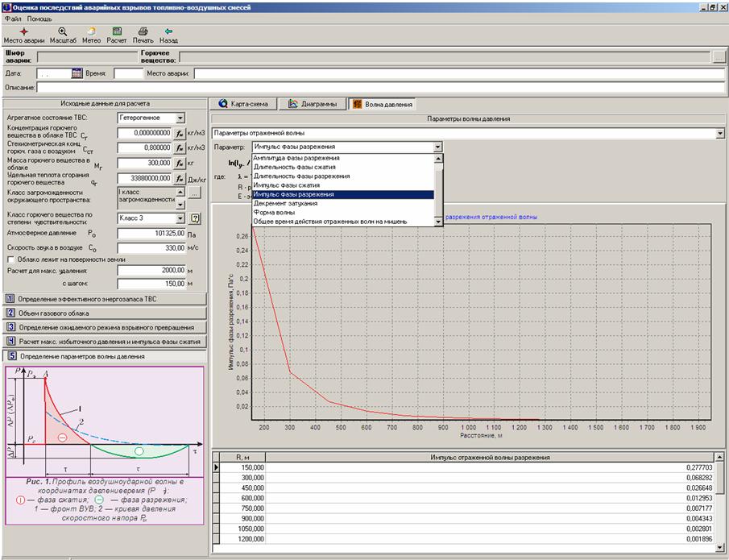Expand the 'Параметры отраженной волны' combo box
This screenshot has width=729, height=560.
pyautogui.click(x=719, y=133)
